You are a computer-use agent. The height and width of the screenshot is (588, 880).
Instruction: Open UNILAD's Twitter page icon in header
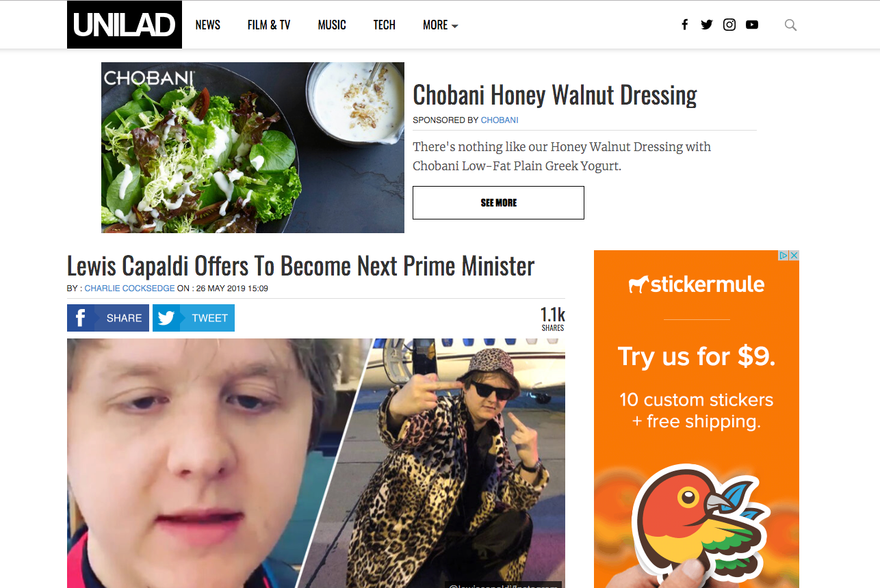[707, 25]
